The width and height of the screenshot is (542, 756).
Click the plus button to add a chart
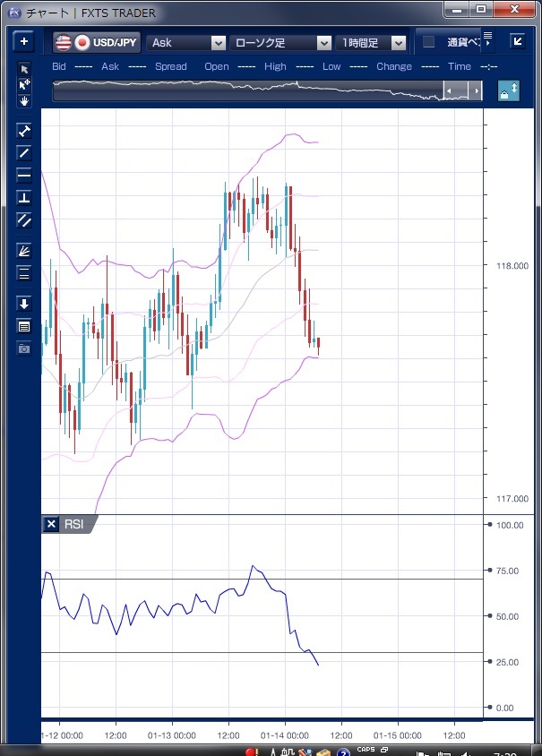click(x=24, y=41)
